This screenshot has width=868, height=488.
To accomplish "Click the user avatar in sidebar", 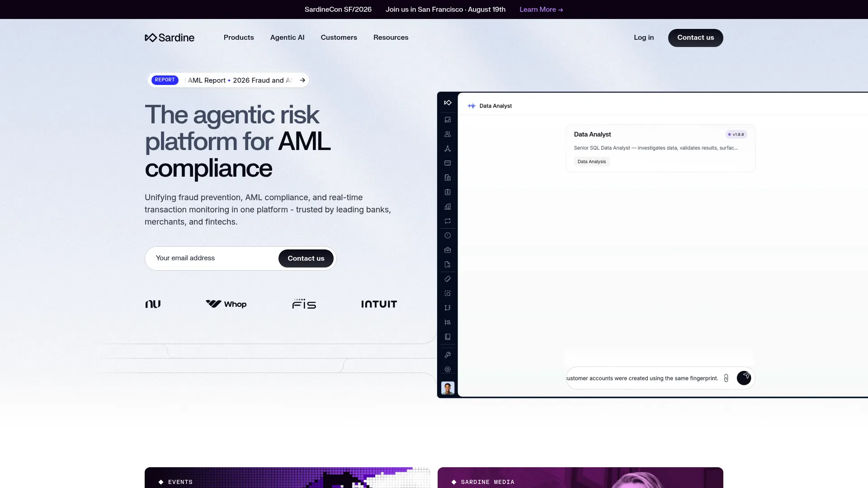I will click(448, 388).
